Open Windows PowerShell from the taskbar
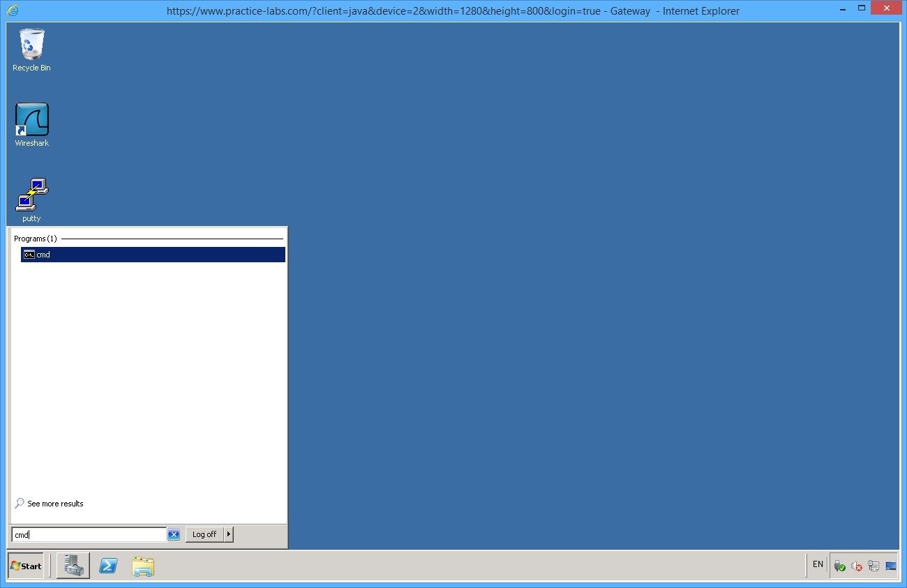The width and height of the screenshot is (907, 588). [108, 566]
